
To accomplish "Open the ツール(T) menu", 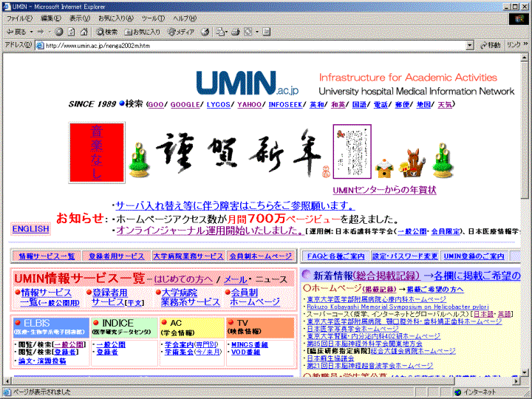I will 152,18.
